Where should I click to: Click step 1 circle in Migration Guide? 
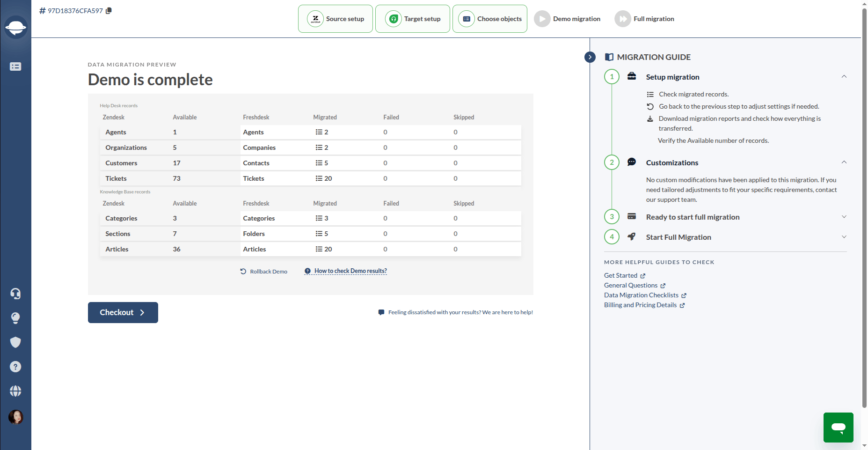612,76
